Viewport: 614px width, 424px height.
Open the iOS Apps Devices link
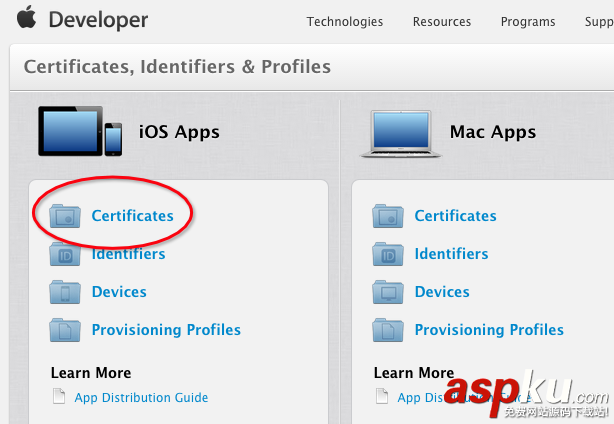(119, 292)
